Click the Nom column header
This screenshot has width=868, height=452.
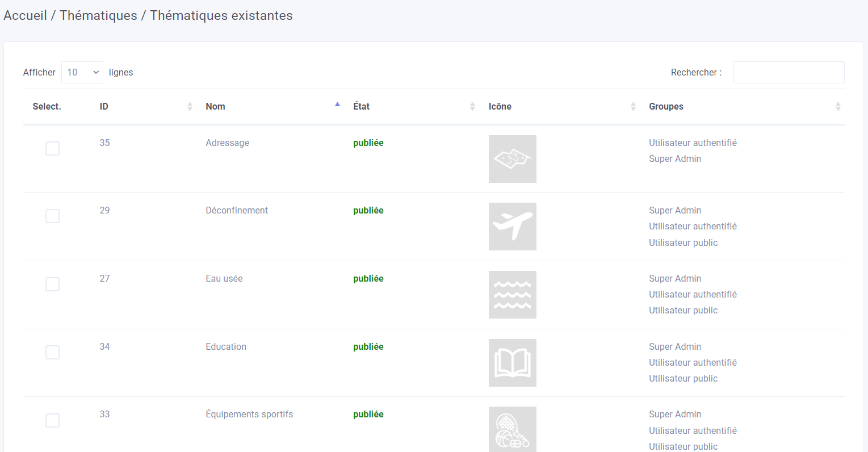point(215,106)
